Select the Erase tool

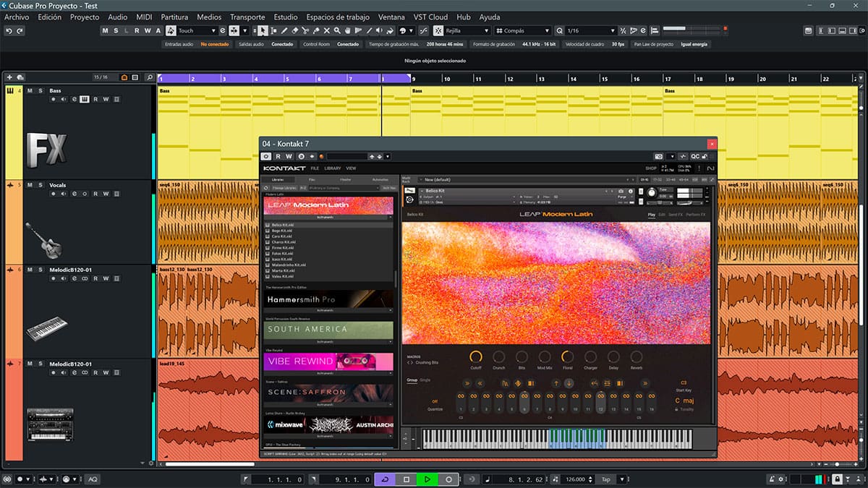(x=295, y=31)
